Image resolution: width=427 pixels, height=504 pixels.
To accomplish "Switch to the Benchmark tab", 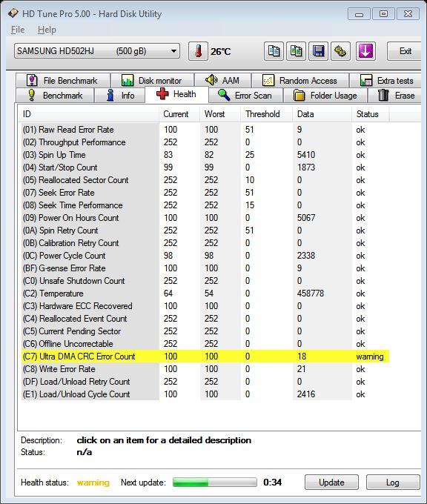I will (55, 96).
